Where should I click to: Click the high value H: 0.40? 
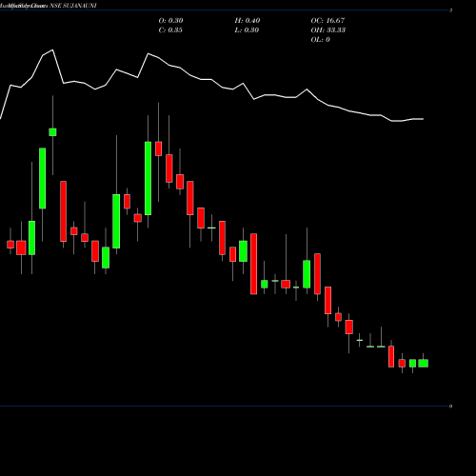coord(248,20)
